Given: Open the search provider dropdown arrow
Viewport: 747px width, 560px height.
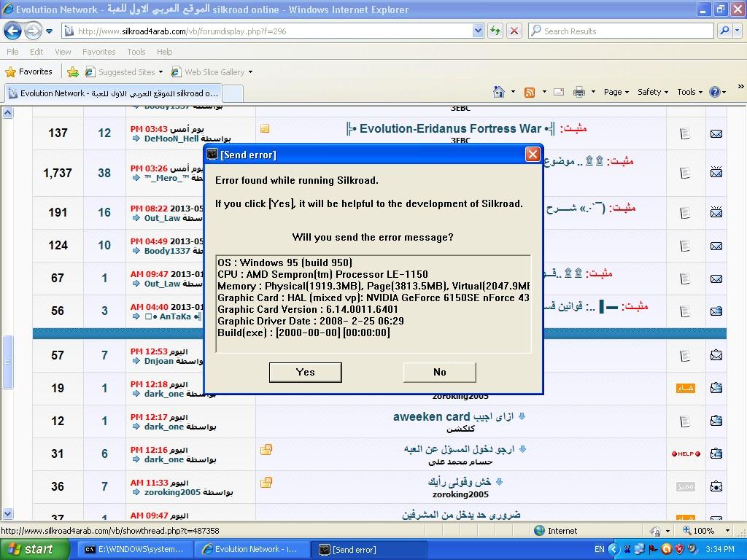Looking at the screenshot, I should coord(738,31).
